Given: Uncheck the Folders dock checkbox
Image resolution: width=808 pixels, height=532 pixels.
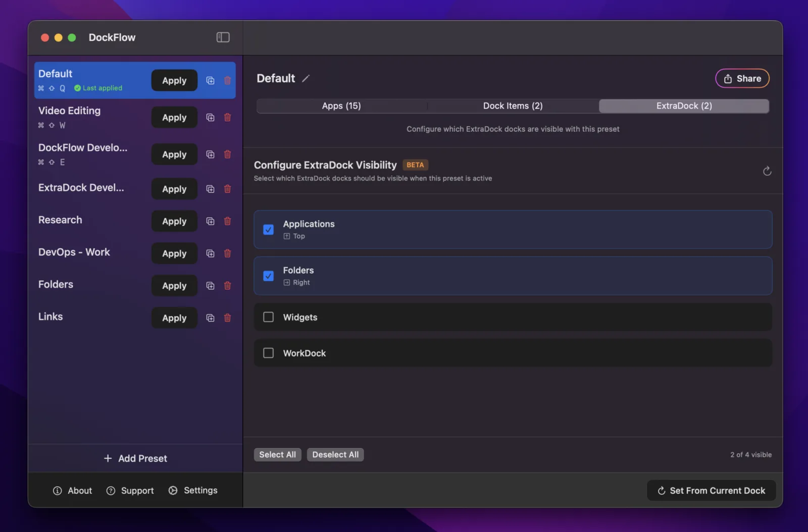Looking at the screenshot, I should point(268,276).
